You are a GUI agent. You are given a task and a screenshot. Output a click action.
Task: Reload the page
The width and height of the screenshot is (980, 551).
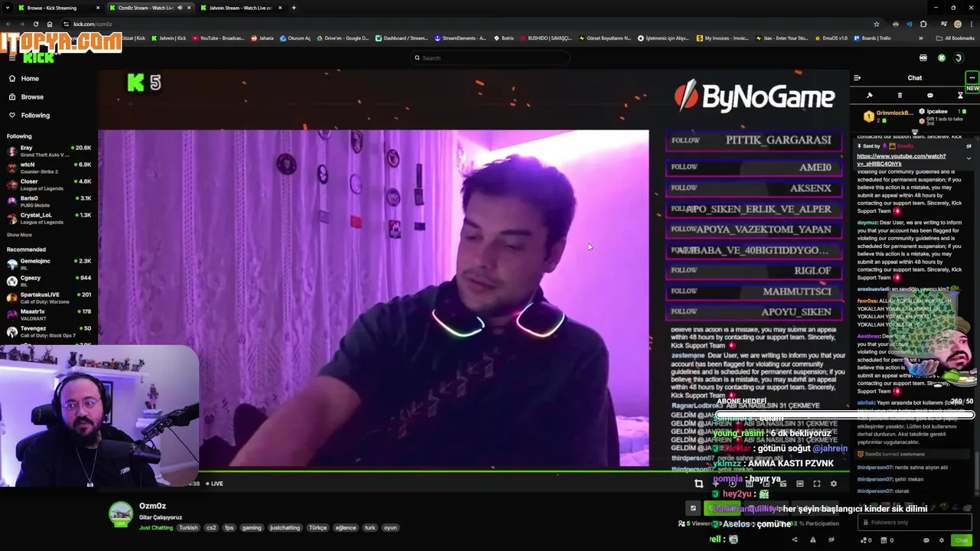pyautogui.click(x=36, y=24)
